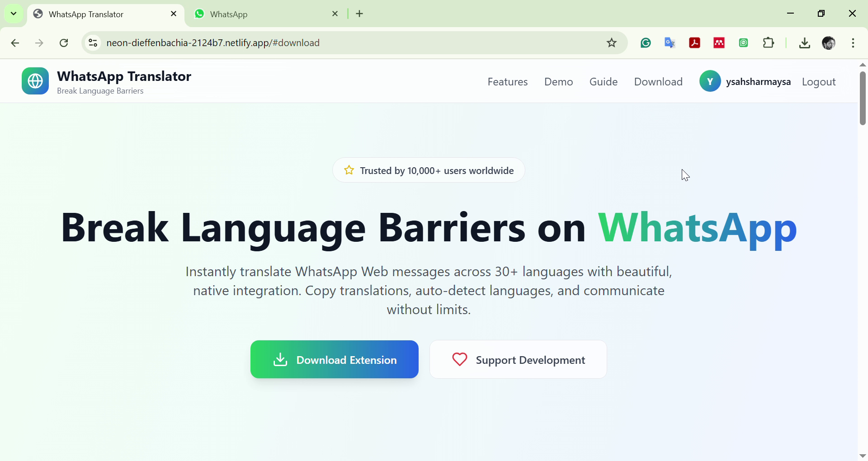Close the WhatsApp Translator tab
This screenshot has width=868, height=461.
click(174, 14)
